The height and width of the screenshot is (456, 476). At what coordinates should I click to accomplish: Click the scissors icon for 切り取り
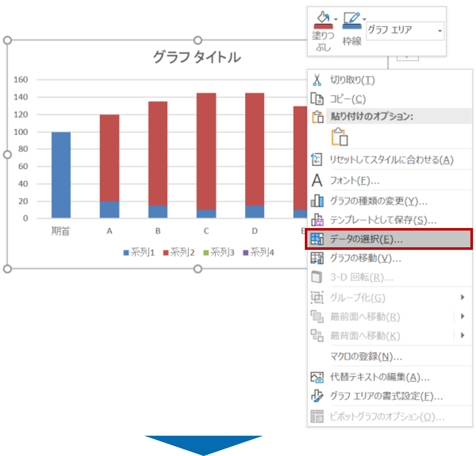pos(317,80)
